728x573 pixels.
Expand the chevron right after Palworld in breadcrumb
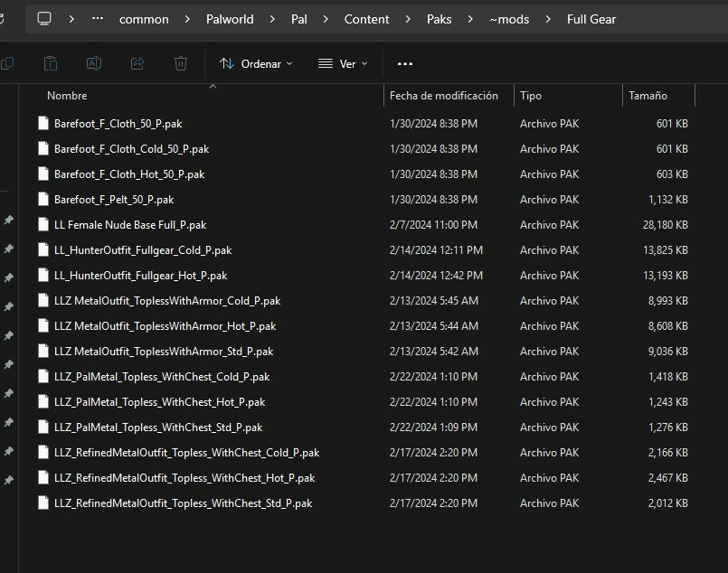(x=270, y=19)
